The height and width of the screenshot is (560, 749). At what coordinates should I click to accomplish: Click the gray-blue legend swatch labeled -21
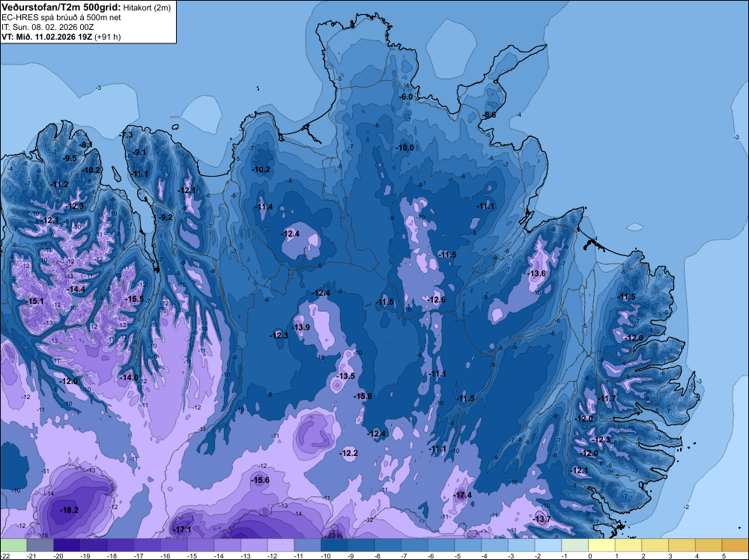40,545
